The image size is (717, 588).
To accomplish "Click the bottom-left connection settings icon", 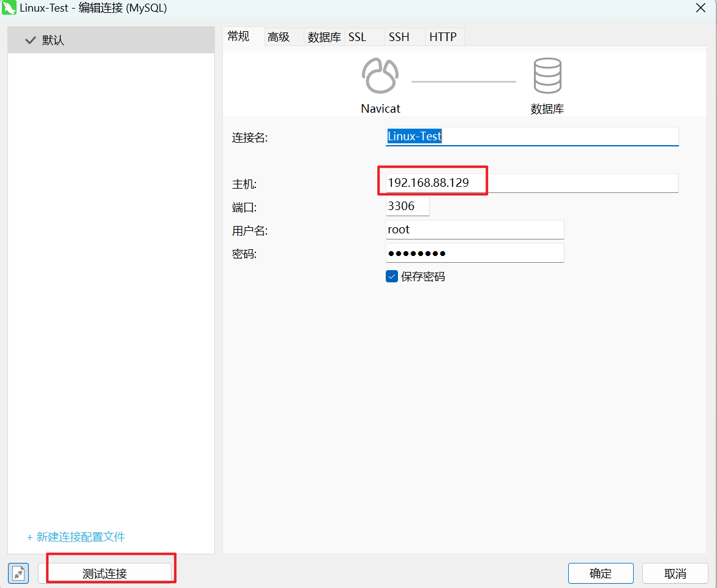I will 18,573.
